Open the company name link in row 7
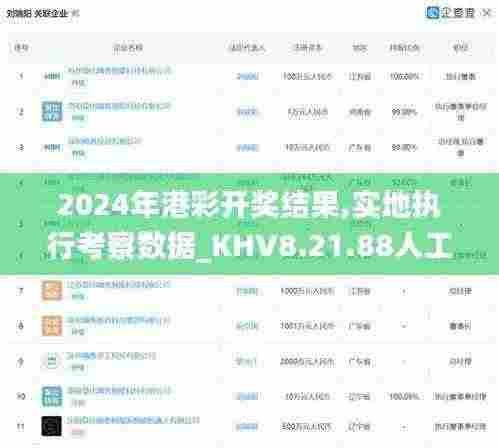The image size is (499, 448). tap(118, 285)
